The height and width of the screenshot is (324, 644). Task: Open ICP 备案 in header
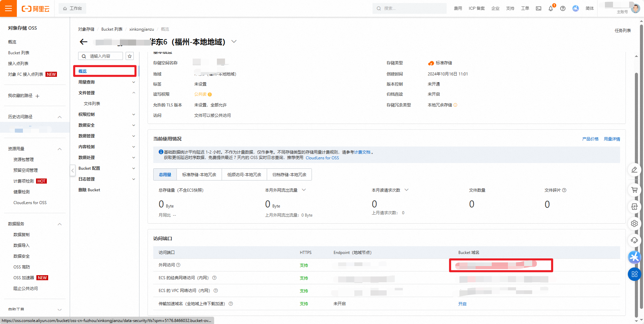pos(477,8)
